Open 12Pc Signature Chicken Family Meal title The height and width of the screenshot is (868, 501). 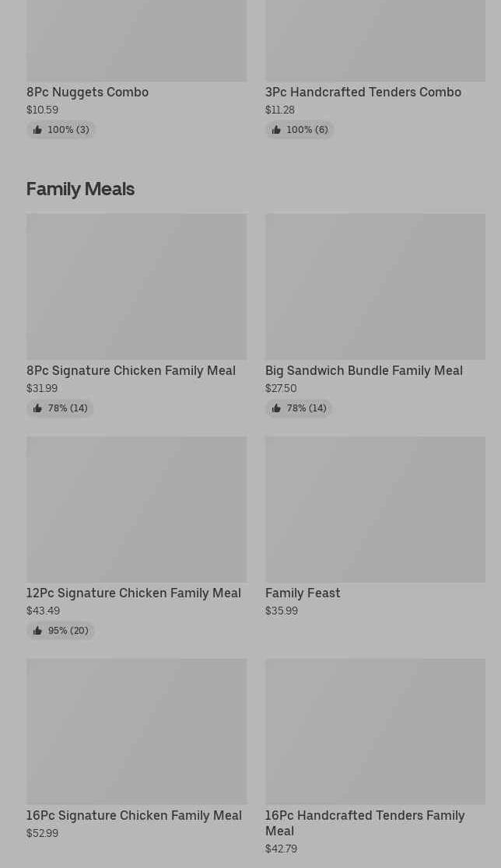(133, 593)
